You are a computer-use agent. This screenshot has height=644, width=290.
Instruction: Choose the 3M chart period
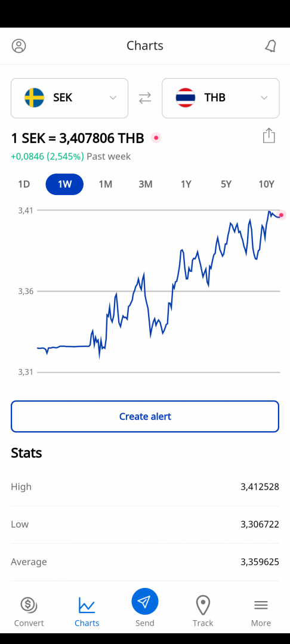146,184
